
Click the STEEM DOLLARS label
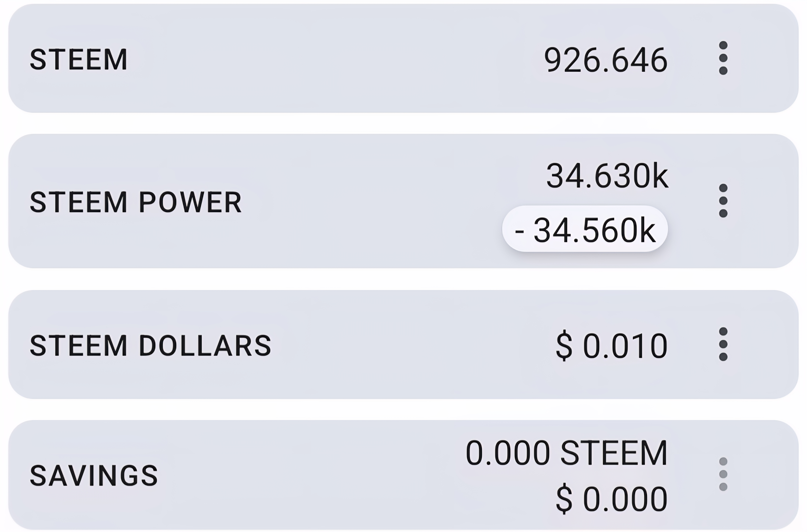[151, 346]
